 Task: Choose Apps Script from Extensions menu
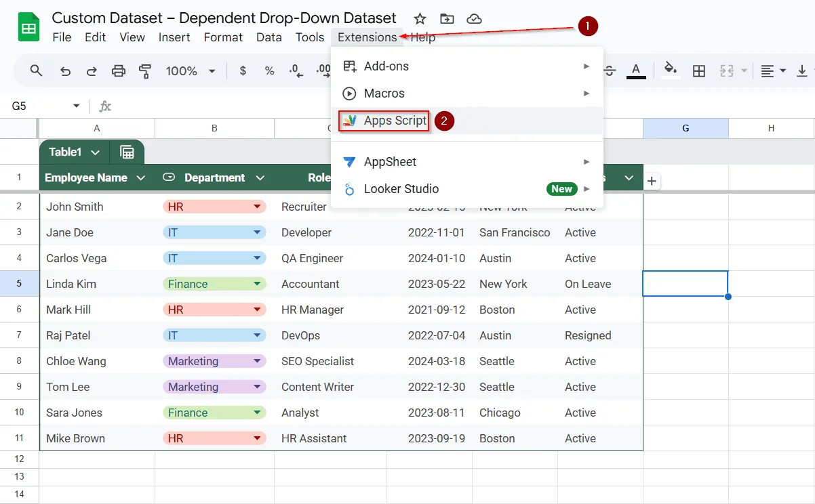467,121
